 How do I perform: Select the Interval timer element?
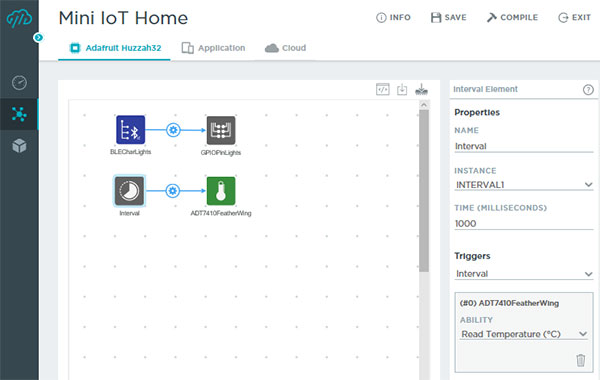pos(129,191)
